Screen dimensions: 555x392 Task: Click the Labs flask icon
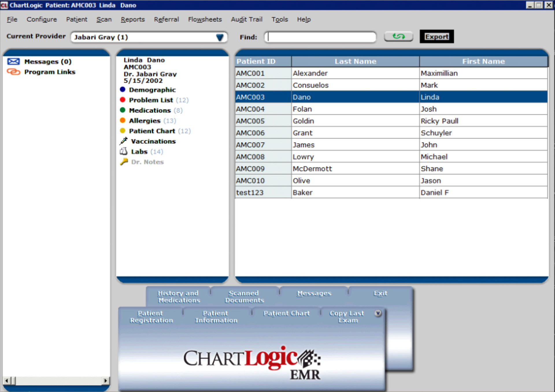click(x=124, y=151)
